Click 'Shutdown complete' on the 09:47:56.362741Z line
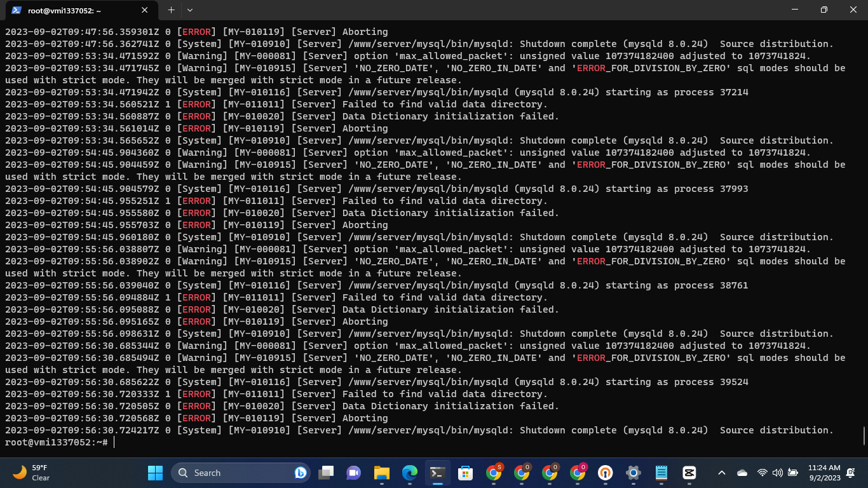Viewport: 868px width, 488px height. point(568,44)
